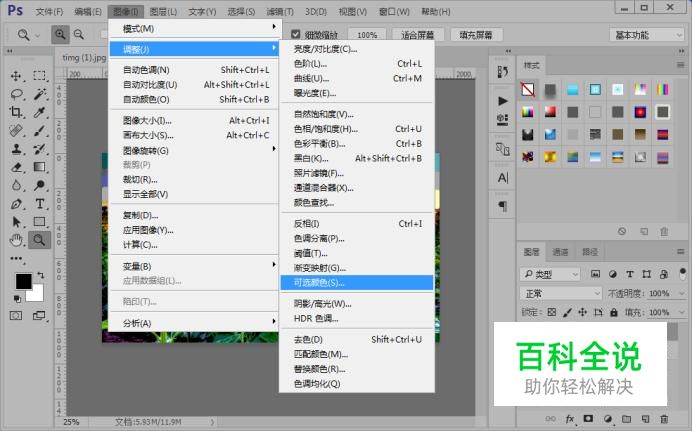Click the foreground black color swatch

coord(23,281)
